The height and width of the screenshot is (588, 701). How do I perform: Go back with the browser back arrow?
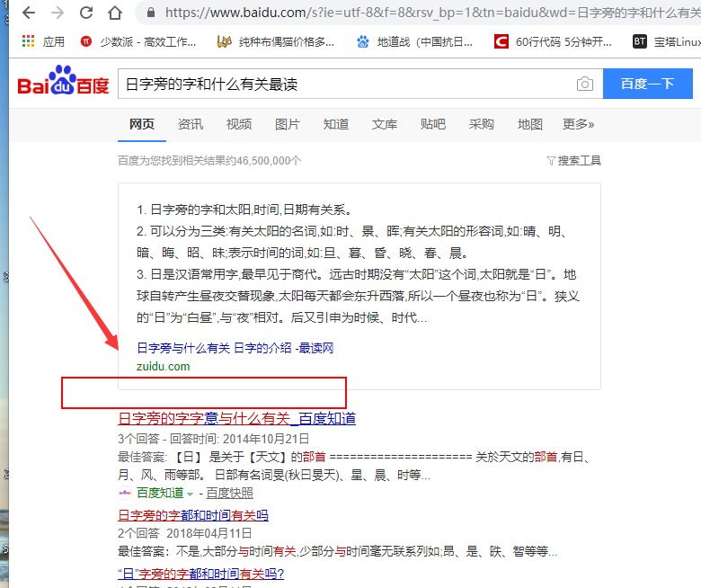point(29,13)
